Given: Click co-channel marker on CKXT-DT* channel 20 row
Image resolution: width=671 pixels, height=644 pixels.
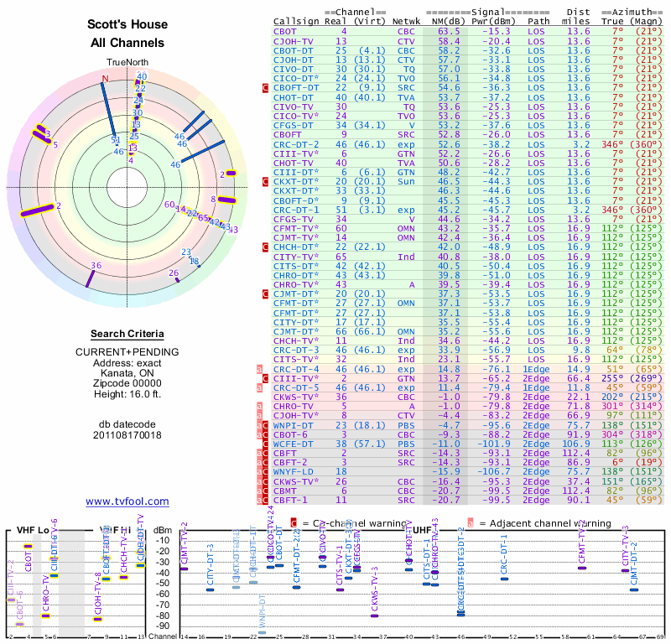Looking at the screenshot, I should pos(265,182).
